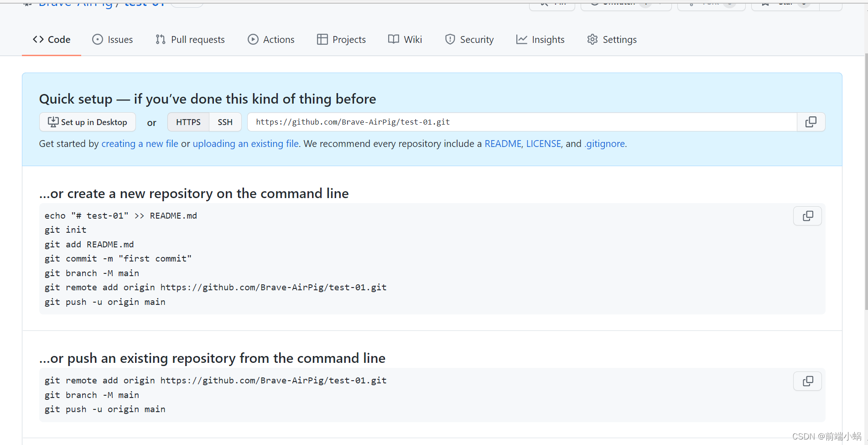
Task: Click '...or push an existing repository' heading
Action: point(212,358)
